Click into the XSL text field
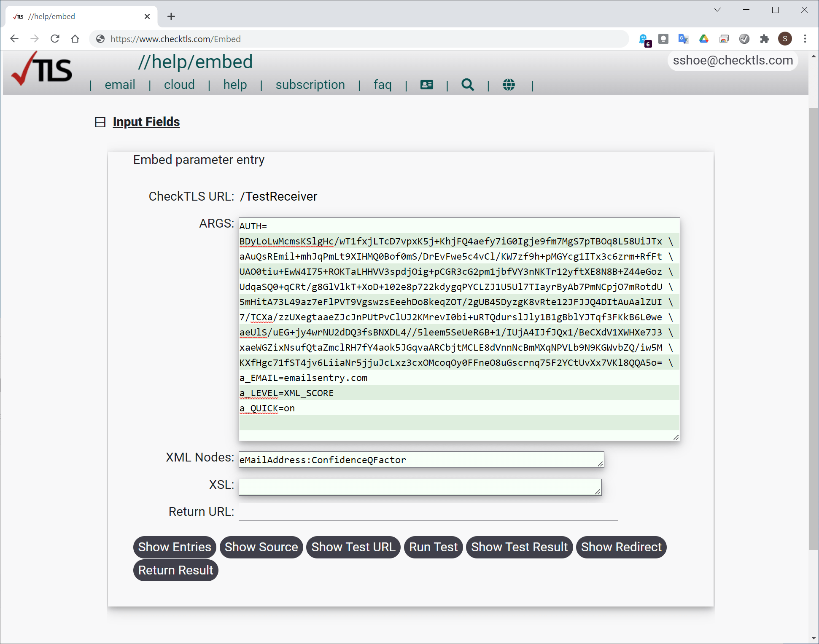819x644 pixels. [x=420, y=487]
